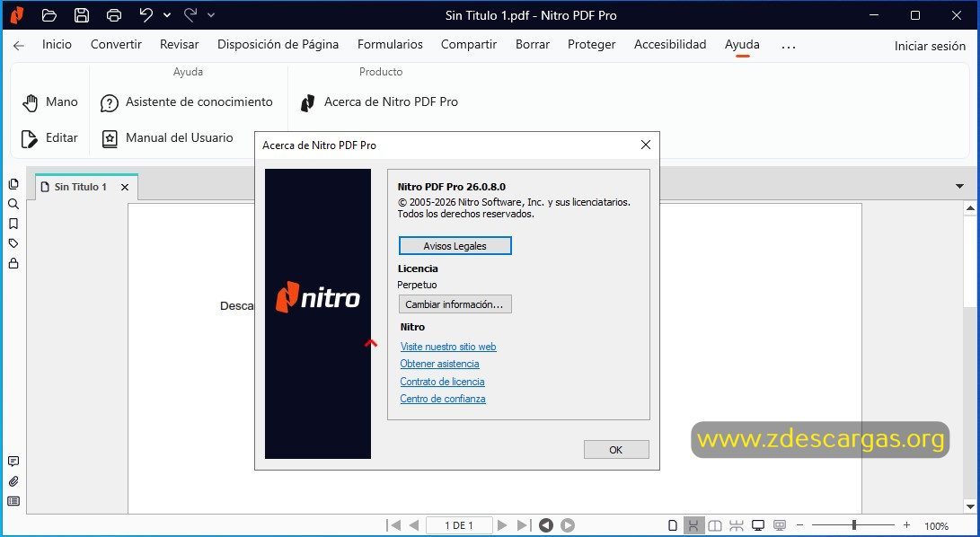Switch to continuous facing view
This screenshot has width=980, height=537.
737,525
